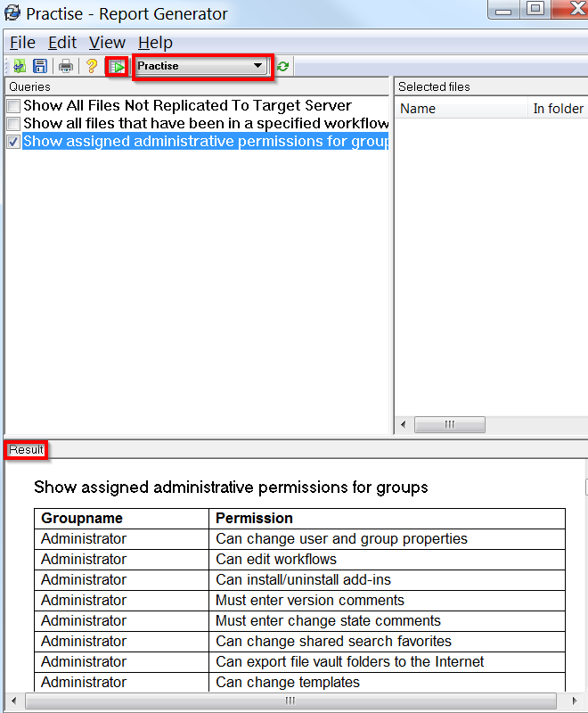588x713 pixels.
Task: Run the query with the green play icon
Action: (117, 68)
